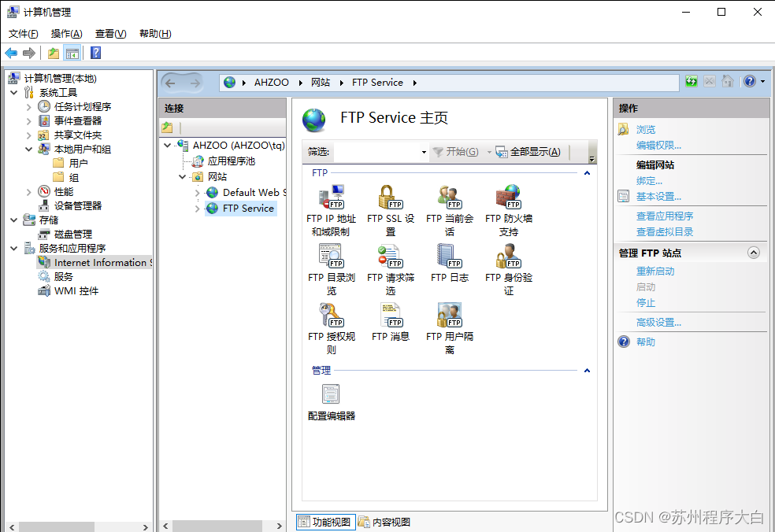Open 配置编辑器 in the 管理 section
The image size is (775, 532).
point(331,403)
